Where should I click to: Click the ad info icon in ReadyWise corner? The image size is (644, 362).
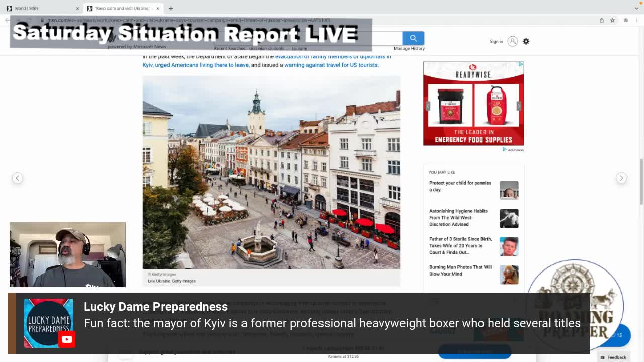521,64
